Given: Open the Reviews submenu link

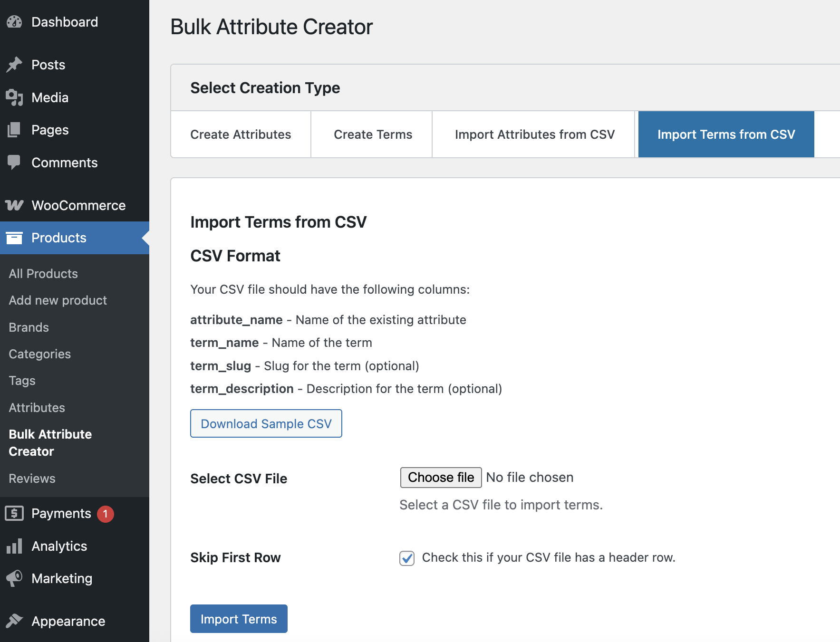Looking at the screenshot, I should [32, 479].
